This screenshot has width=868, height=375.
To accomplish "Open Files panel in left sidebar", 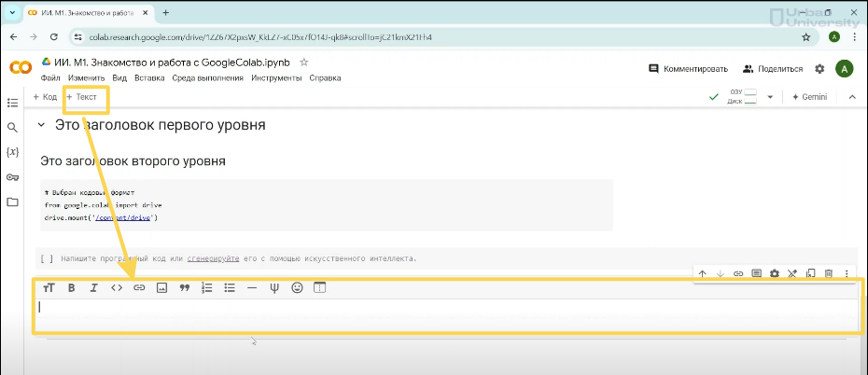I will [x=12, y=202].
